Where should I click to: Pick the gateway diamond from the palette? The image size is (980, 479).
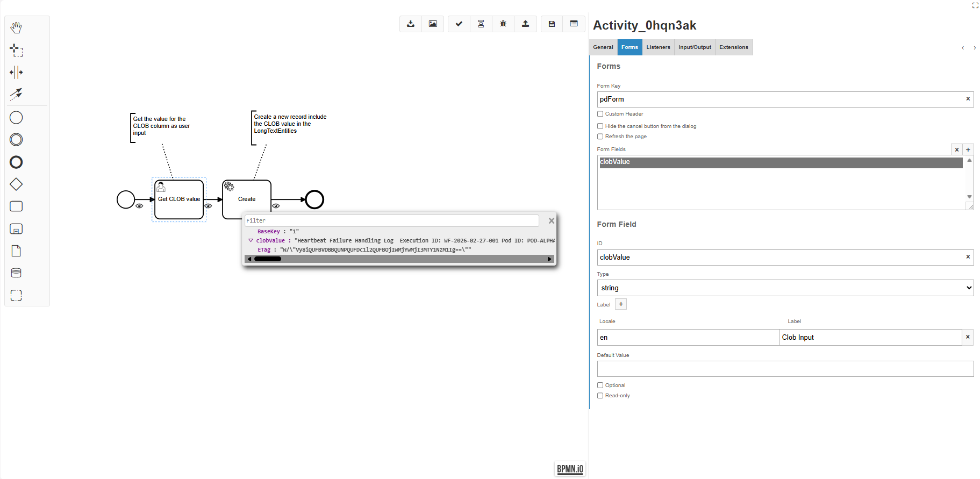[16, 184]
